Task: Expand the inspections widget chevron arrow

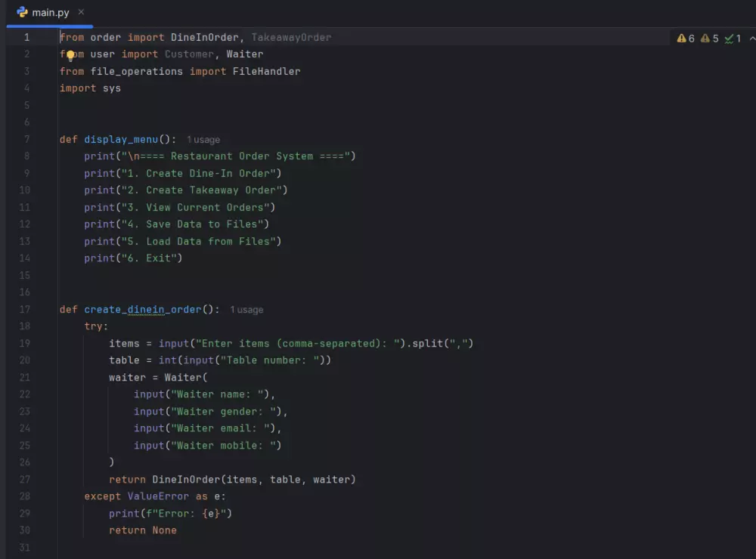Action: pos(751,39)
